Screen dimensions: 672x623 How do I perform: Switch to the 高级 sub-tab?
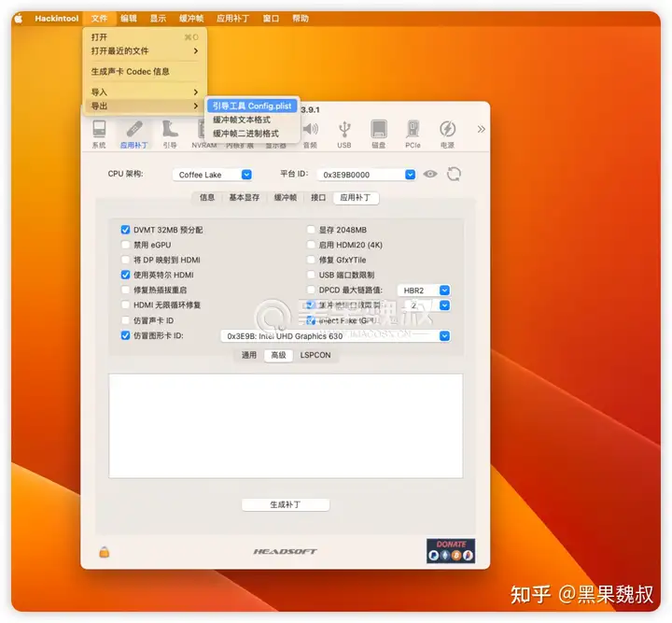pos(278,355)
